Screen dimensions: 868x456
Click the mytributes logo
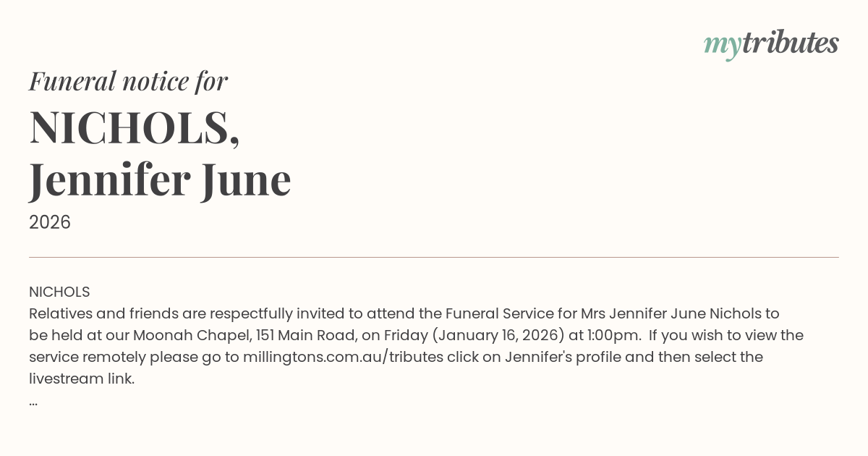pos(770,43)
